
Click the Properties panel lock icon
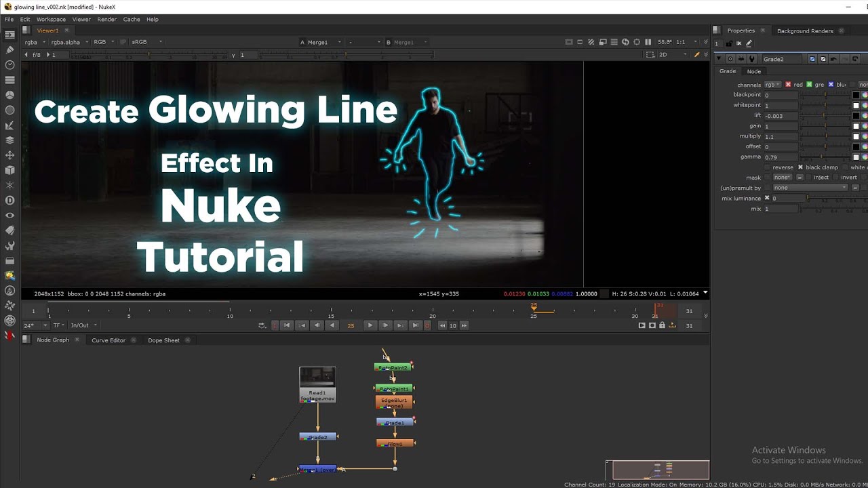729,43
